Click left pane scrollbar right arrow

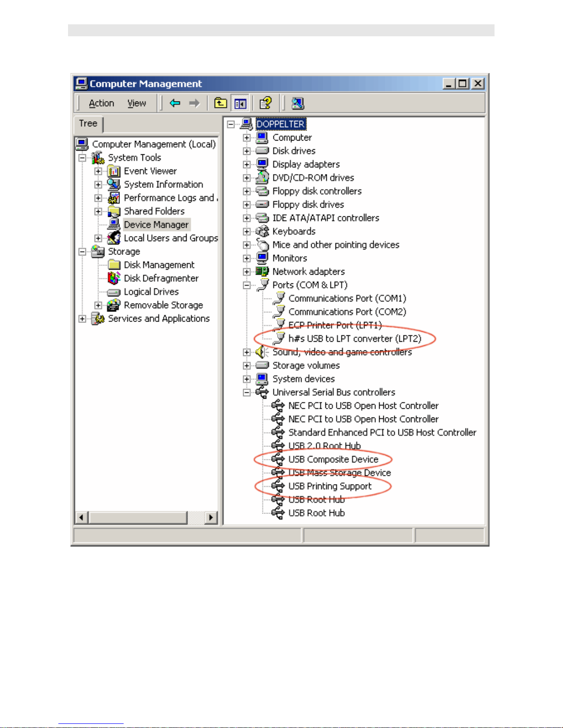tap(210, 518)
